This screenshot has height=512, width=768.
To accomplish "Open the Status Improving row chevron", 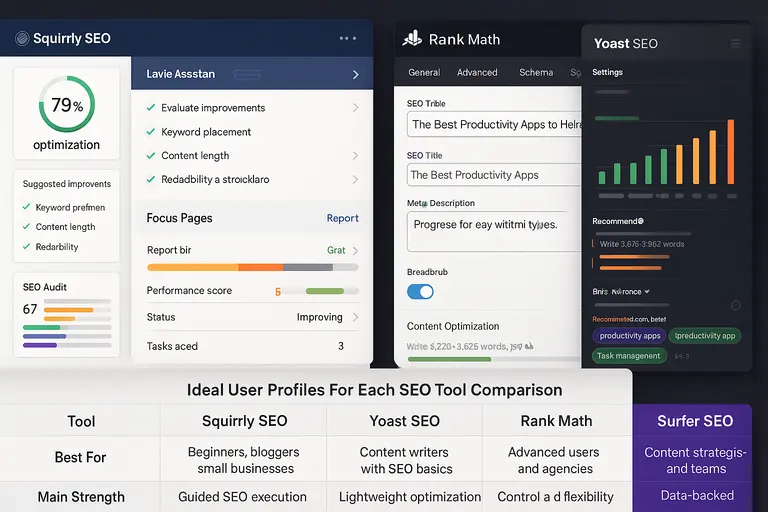I will tap(356, 317).
